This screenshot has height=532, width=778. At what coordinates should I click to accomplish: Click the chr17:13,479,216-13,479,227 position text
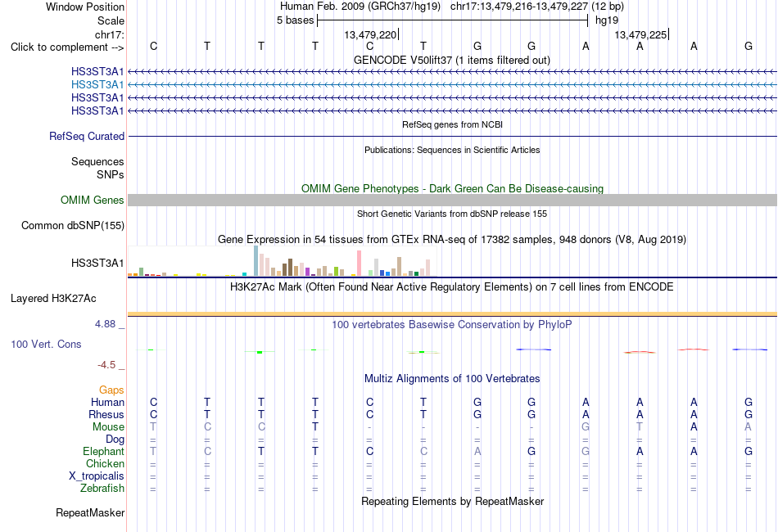519,7
